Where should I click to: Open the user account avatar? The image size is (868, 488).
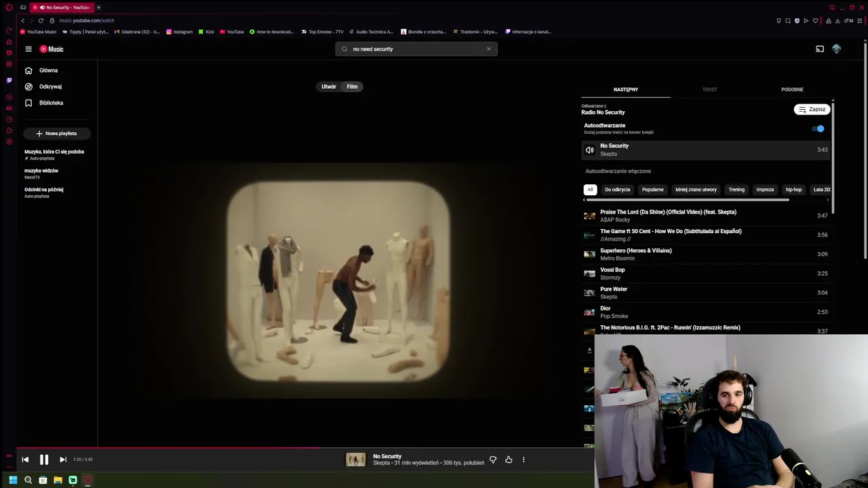coord(836,49)
